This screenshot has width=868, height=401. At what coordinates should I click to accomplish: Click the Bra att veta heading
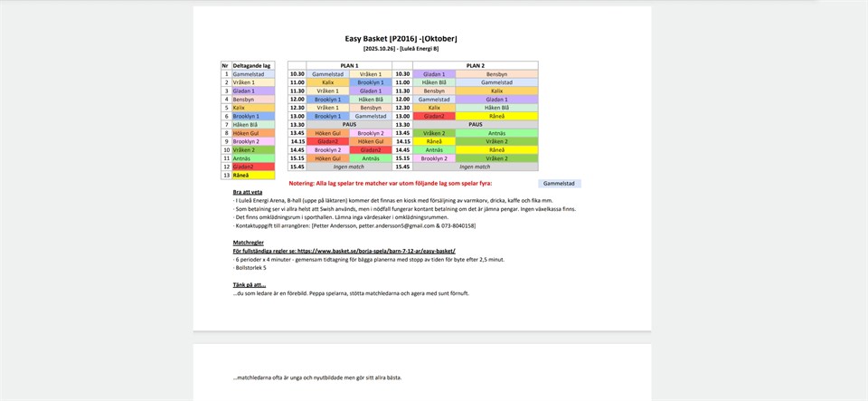click(x=247, y=193)
